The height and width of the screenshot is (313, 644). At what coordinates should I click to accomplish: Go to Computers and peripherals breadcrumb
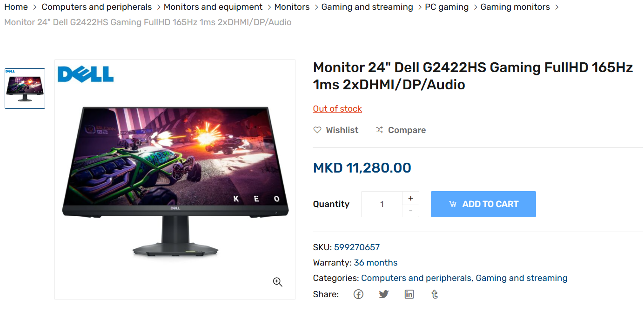[x=97, y=7]
